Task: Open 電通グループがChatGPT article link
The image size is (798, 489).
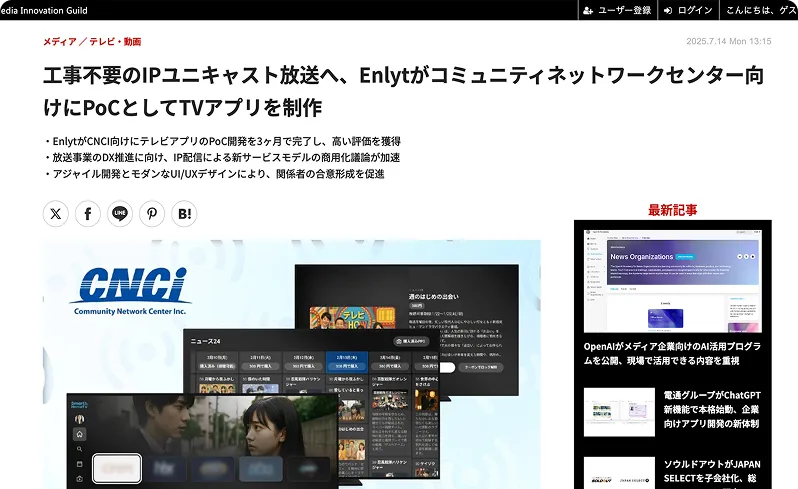Action: pyautogui.click(x=712, y=410)
